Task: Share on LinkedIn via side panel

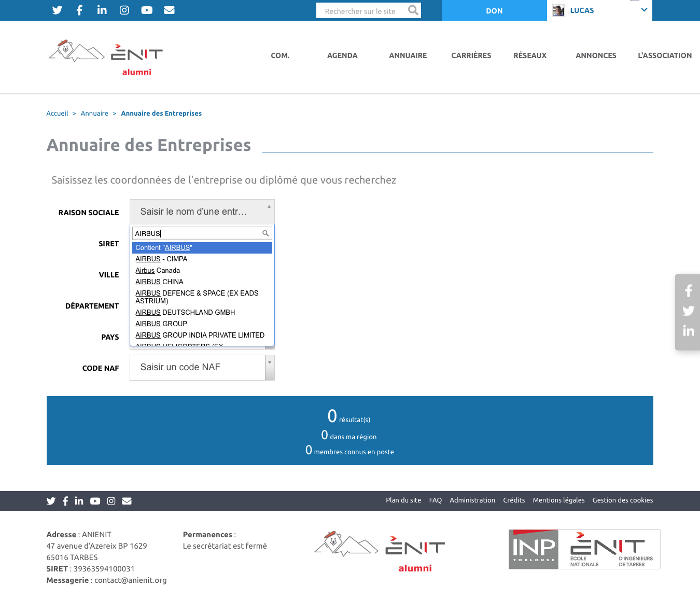Action: tap(688, 331)
